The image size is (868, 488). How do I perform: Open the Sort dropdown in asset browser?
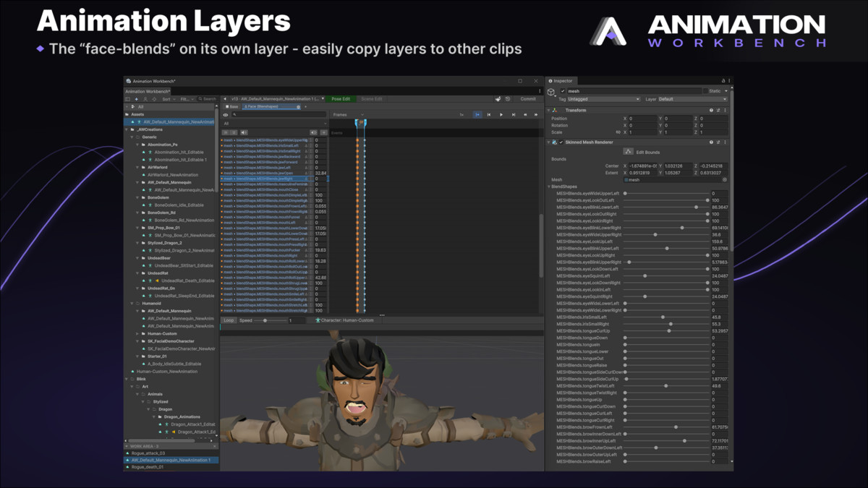pyautogui.click(x=170, y=99)
